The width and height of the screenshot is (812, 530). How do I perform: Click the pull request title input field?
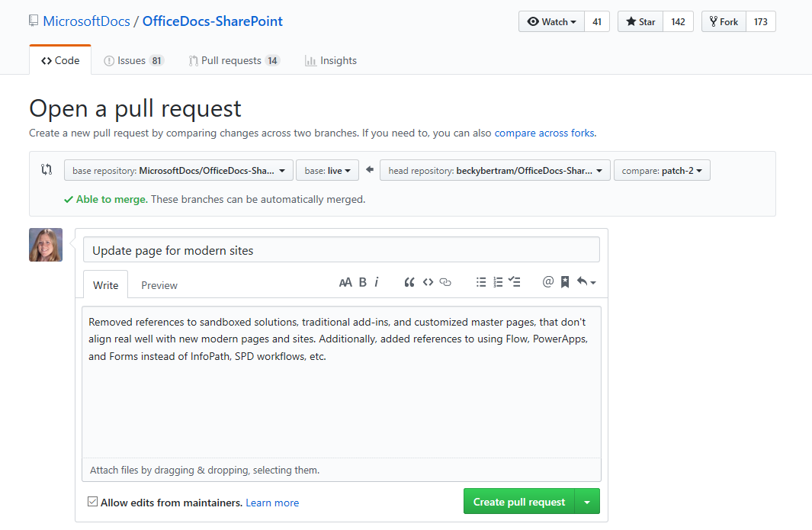(342, 250)
